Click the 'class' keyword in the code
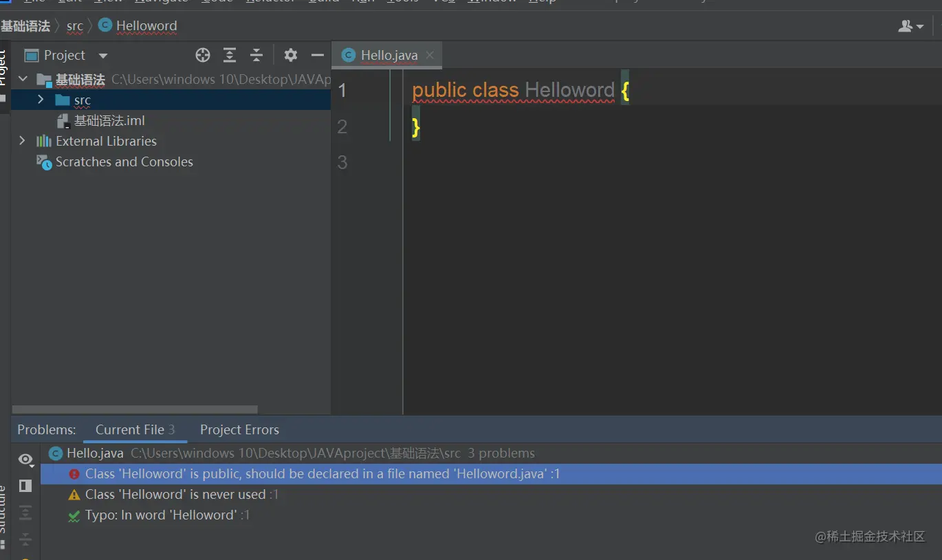The image size is (942, 560). pos(495,90)
